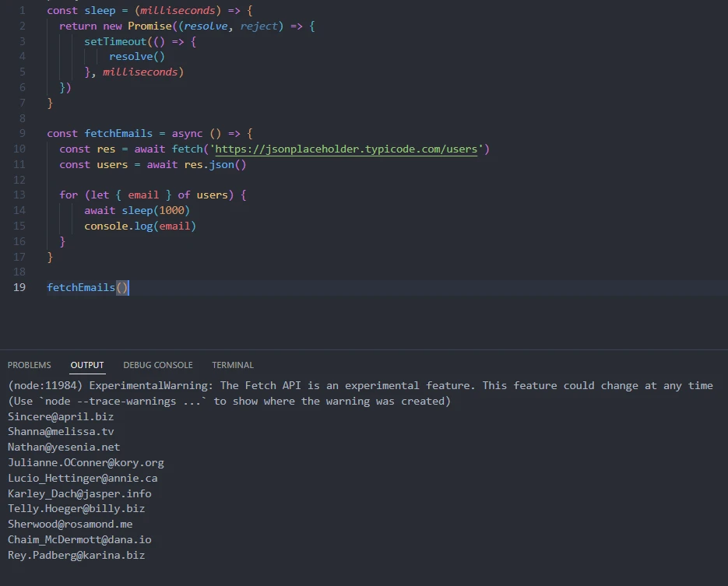Click line number 1 in the gutter

click(23, 10)
